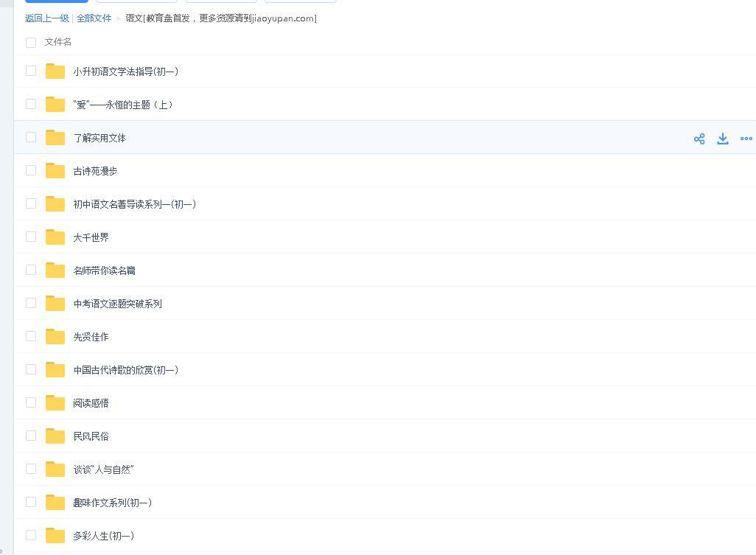Check the box for 民风民俗

pyautogui.click(x=31, y=436)
